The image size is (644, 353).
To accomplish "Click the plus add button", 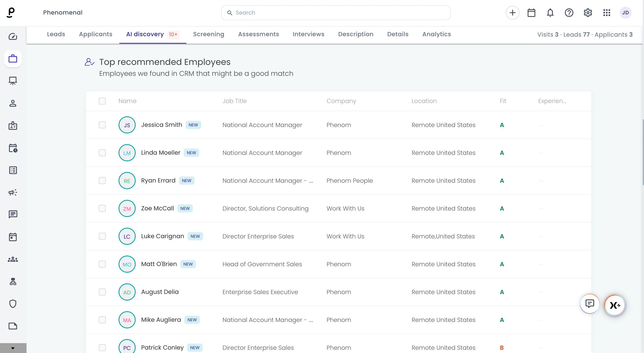I will pyautogui.click(x=512, y=12).
